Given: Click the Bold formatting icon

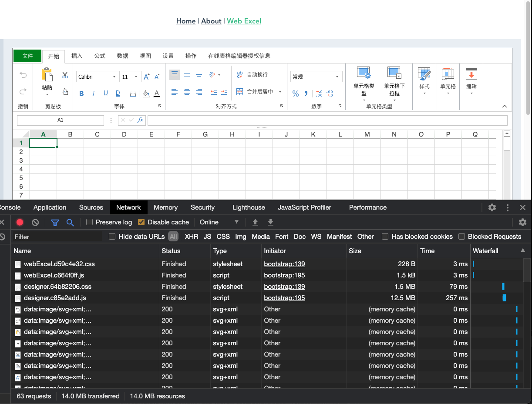Looking at the screenshot, I should (81, 93).
